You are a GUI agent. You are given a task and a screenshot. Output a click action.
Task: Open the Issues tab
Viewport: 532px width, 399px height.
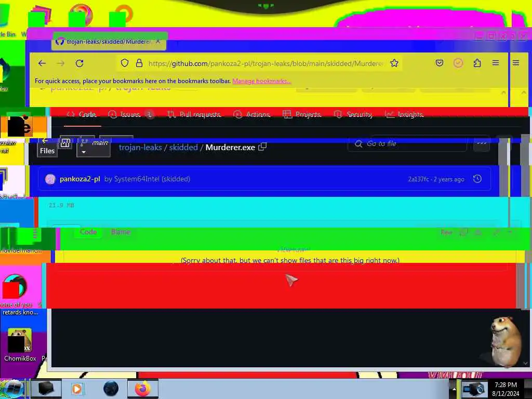click(x=130, y=115)
